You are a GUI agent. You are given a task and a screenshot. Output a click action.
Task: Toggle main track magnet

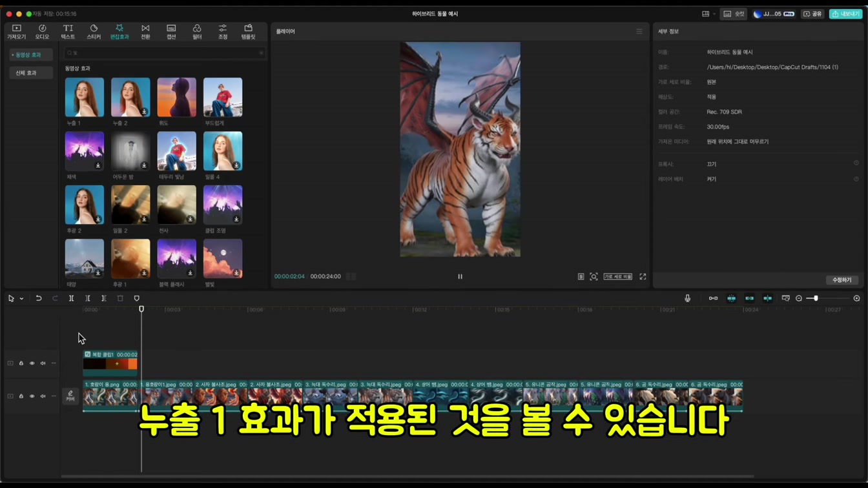click(x=713, y=298)
